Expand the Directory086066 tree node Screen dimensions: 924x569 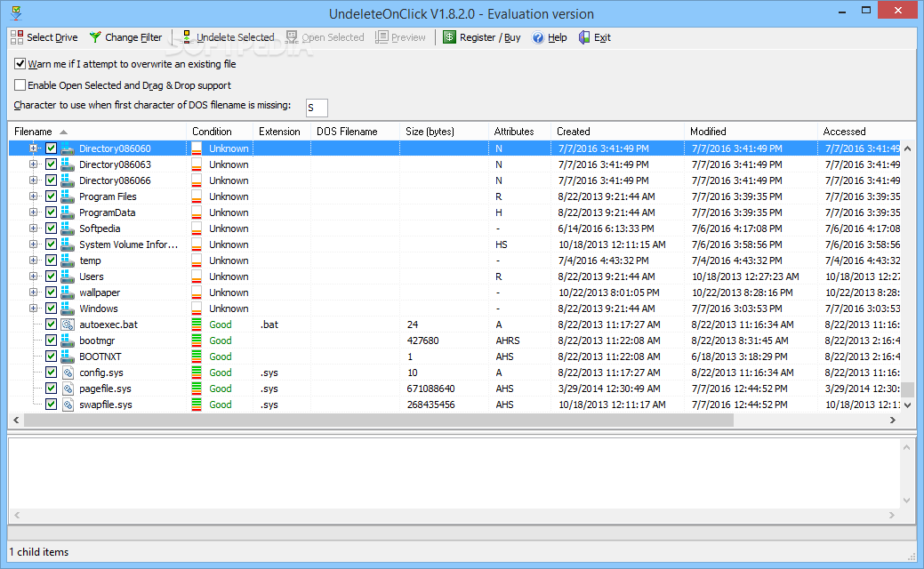pos(34,180)
